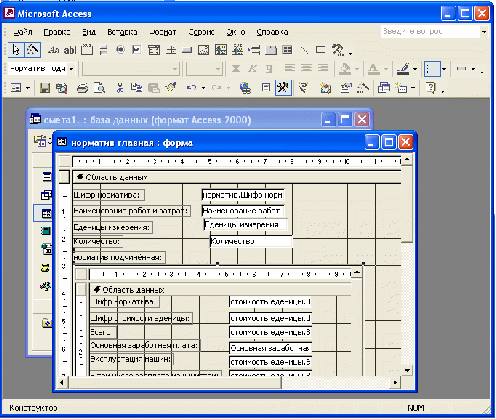Toggle underline formatting (Ч)
This screenshot has height=419, width=496.
click(269, 69)
